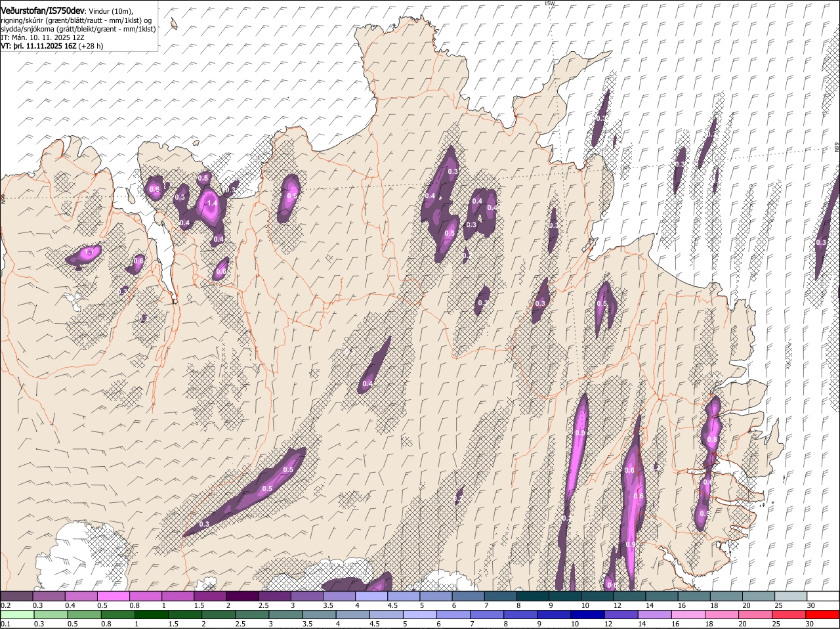Select the dark green swatch above the lower legend's 1

(x=151, y=615)
